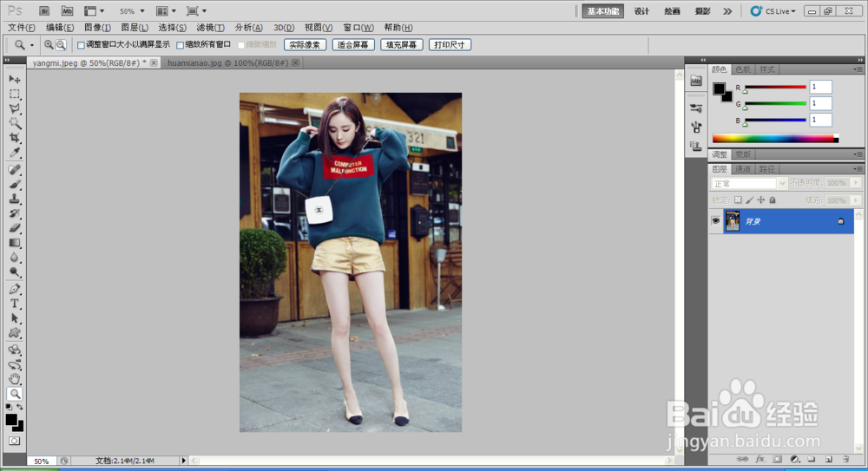Toggle lock image pixels brush icon

[x=750, y=200]
